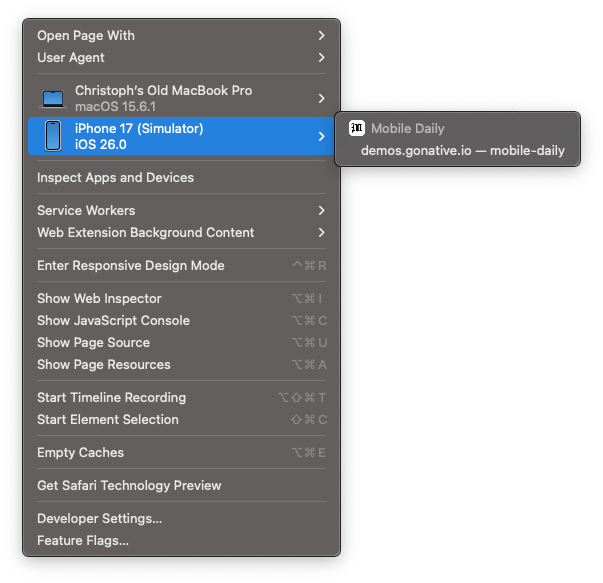Choose Enter Responsive Design Mode
Image resolution: width=603 pixels, height=583 pixels.
coord(181,265)
